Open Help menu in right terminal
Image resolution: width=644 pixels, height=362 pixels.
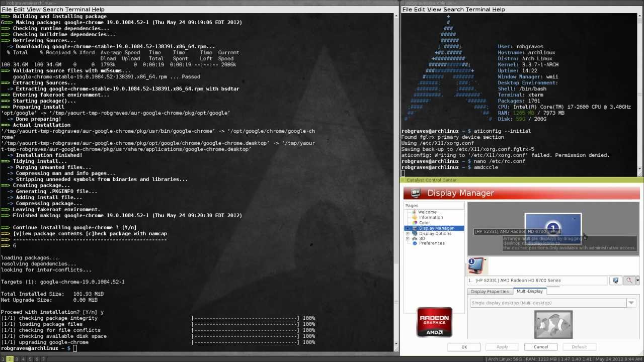tap(499, 10)
